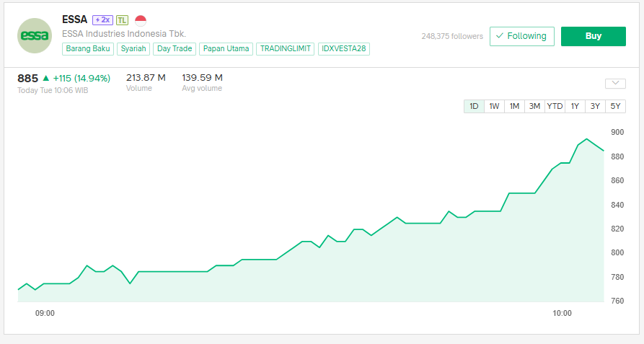Viewport: 644px width, 344px height.
Task: Switch chart to YTD range
Action: [x=555, y=106]
